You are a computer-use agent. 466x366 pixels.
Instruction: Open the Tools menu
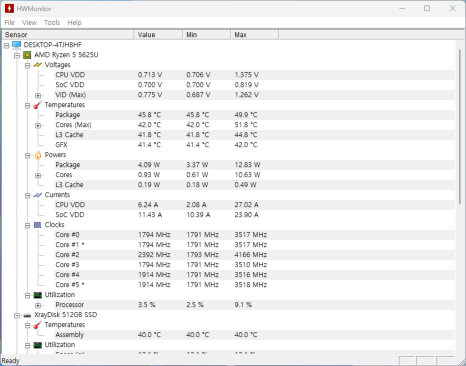[52, 23]
